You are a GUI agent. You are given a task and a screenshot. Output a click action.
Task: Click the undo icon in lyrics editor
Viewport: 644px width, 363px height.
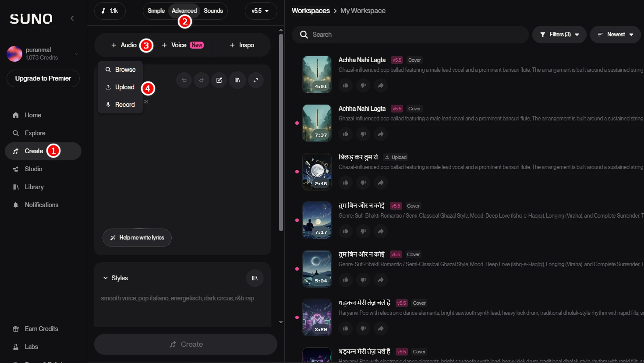click(x=184, y=80)
